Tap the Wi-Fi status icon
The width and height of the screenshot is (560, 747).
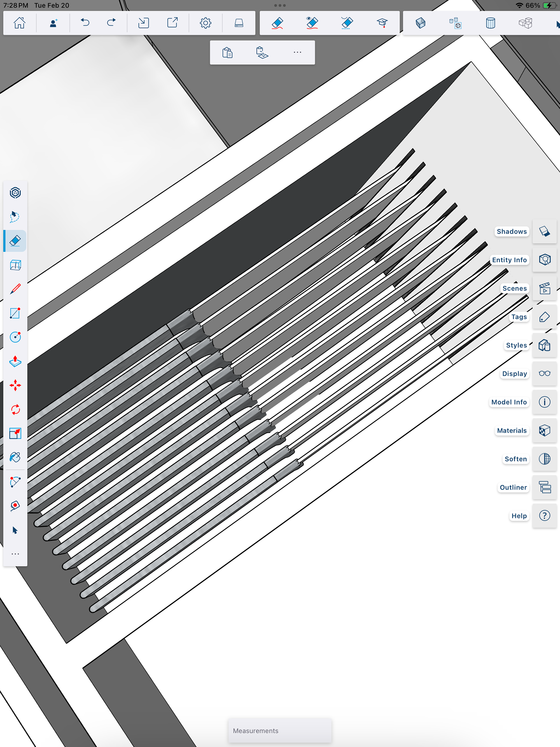519,6
